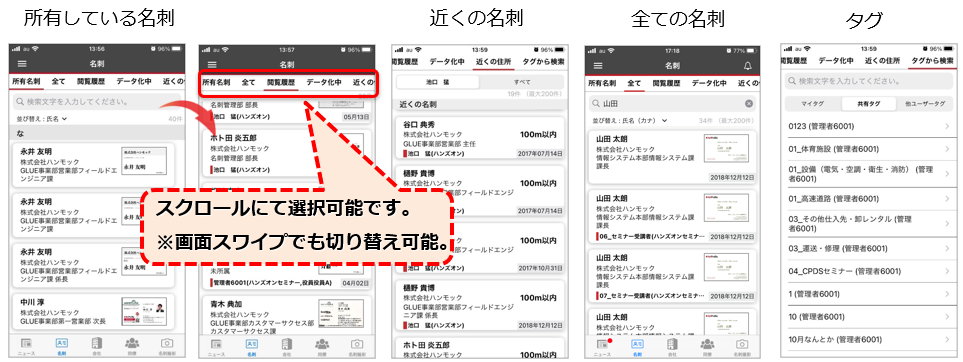Open the 04_CPDSセミナー tag entry
Screen dimensions: 963x362
click(869, 271)
